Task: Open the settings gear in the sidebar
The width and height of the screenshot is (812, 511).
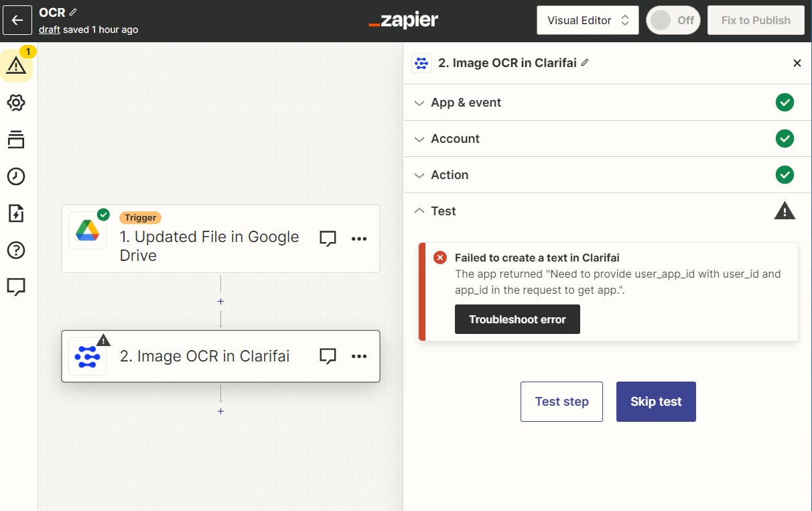Action: click(16, 103)
